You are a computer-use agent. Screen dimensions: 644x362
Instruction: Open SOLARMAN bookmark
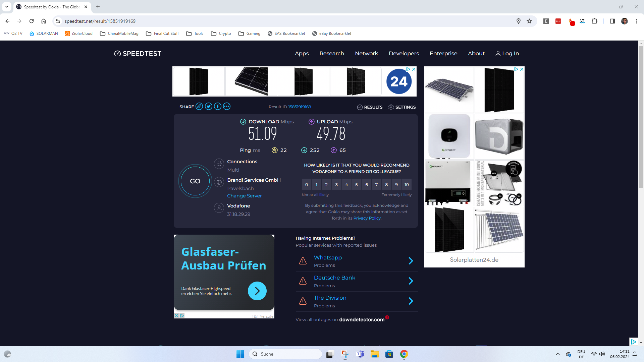click(44, 34)
